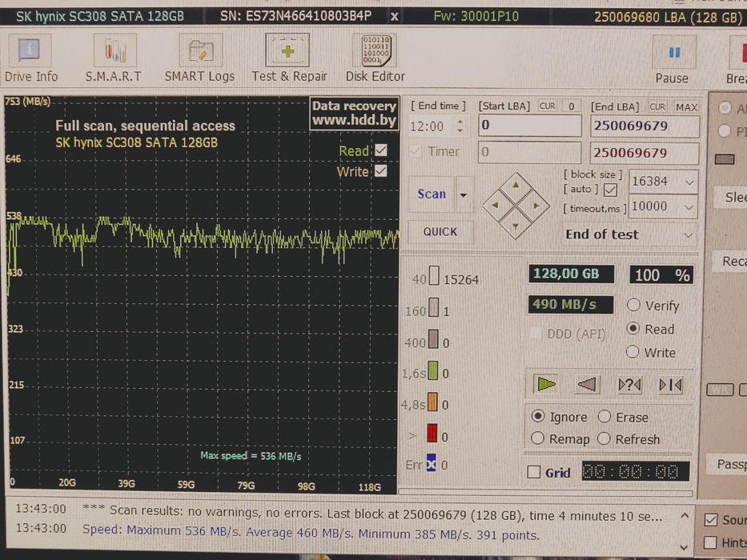Click the Start LBA input field
Viewport: 747px width, 560px height.
tap(529, 126)
